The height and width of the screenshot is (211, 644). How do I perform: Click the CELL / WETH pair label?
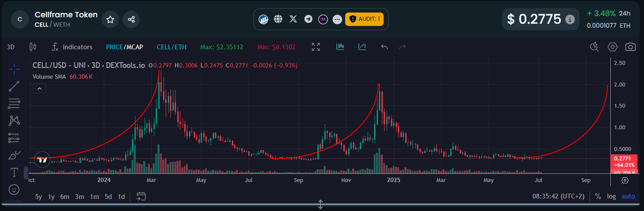click(52, 25)
